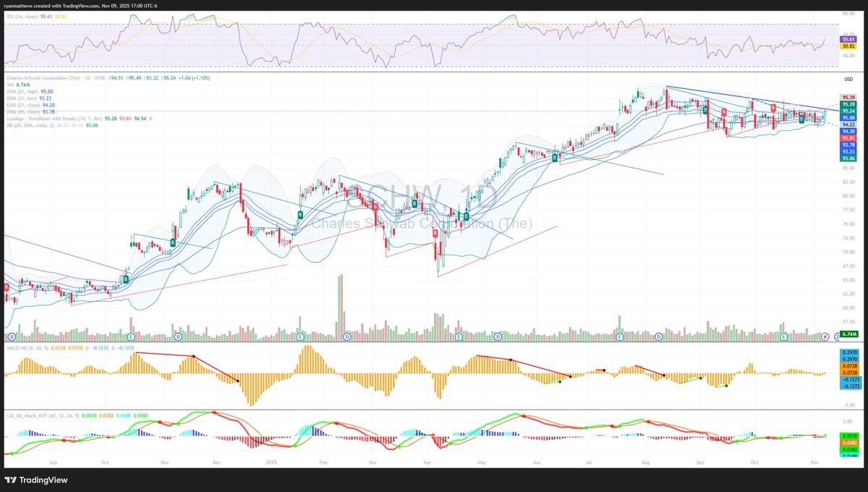The width and height of the screenshot is (868, 492).
Task: Click the dividend D marker in February 2025
Action: click(x=346, y=336)
